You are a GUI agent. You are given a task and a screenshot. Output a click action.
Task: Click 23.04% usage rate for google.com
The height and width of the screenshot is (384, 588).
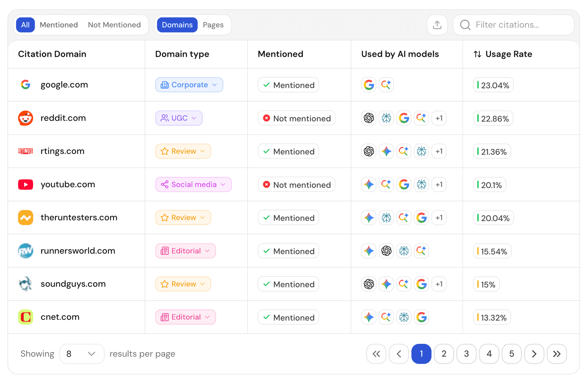pyautogui.click(x=493, y=85)
